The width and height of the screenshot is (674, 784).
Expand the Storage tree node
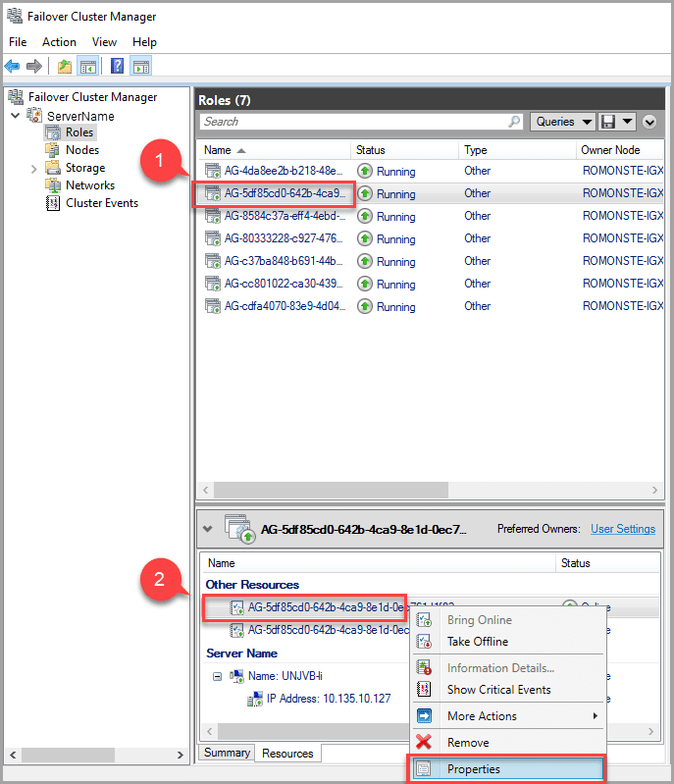(x=34, y=168)
